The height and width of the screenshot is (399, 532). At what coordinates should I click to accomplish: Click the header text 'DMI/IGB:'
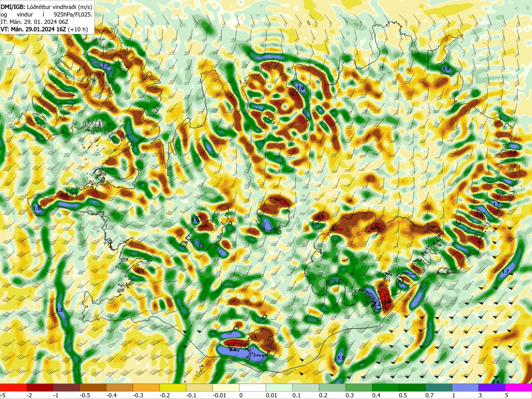click(13, 7)
